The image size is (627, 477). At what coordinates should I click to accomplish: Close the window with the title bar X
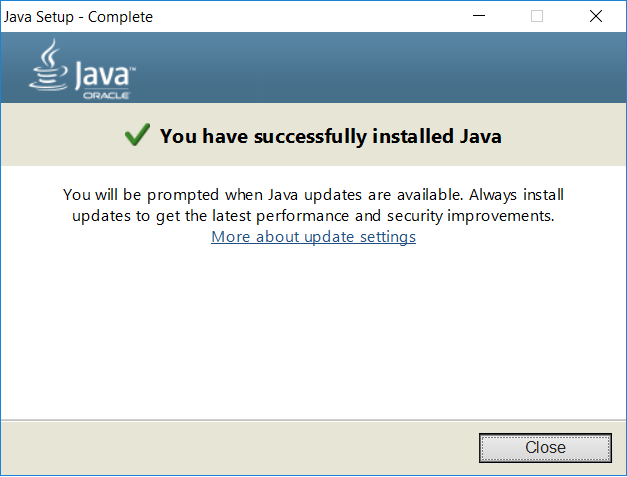596,16
